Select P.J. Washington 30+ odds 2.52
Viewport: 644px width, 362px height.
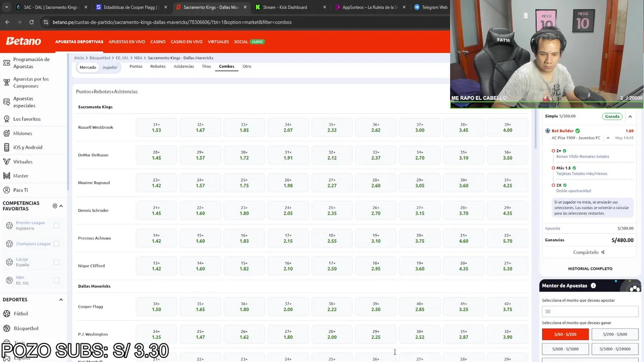click(x=420, y=334)
